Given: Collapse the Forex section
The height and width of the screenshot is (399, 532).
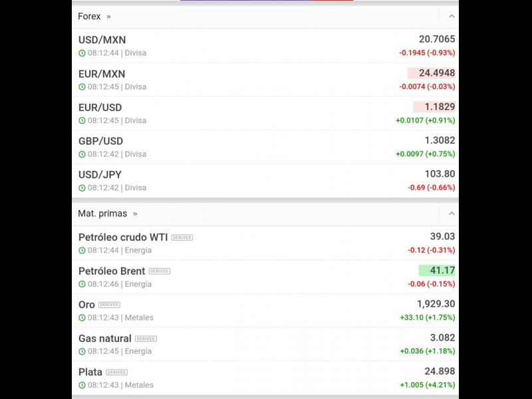Looking at the screenshot, I should [452, 16].
